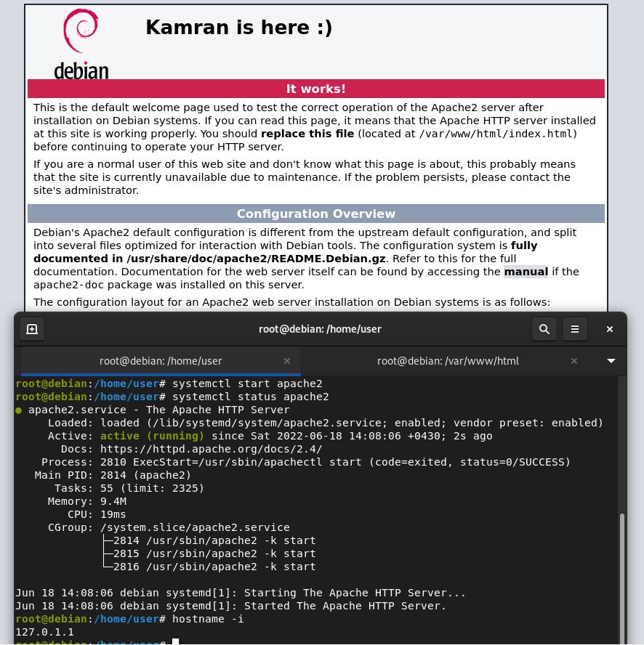Open the manual link on Apache page
Viewport: 644px width, 645px height.
pyautogui.click(x=526, y=272)
